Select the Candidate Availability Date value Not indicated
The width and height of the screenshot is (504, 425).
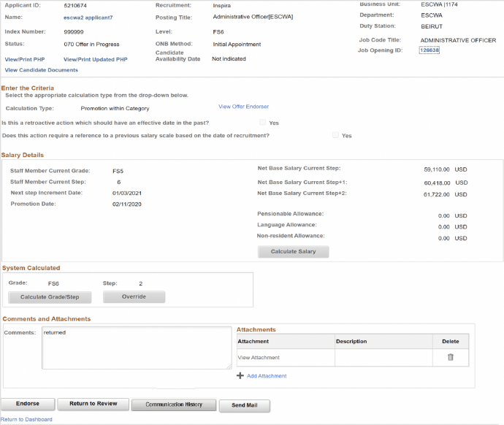[x=229, y=59]
